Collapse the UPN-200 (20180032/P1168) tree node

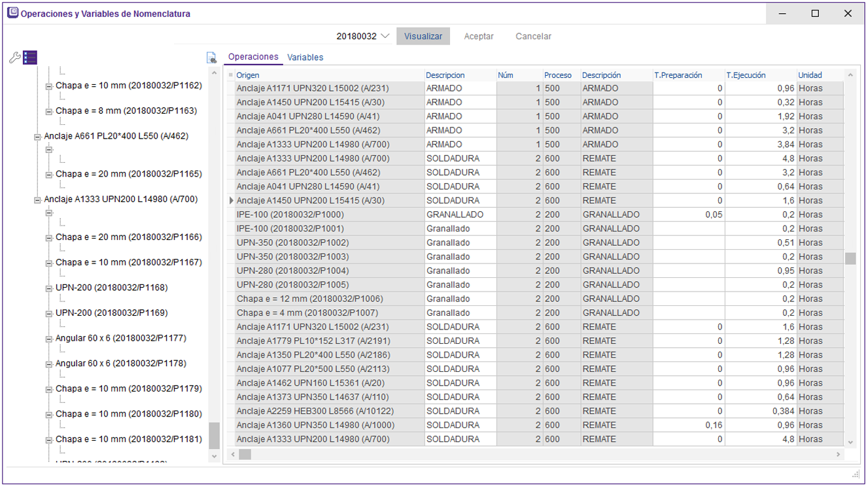point(48,288)
